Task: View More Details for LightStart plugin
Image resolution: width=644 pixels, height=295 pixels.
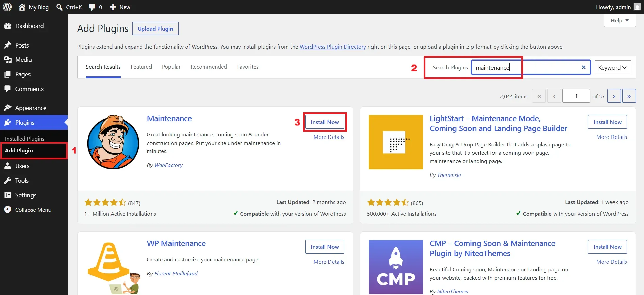Action: pos(611,137)
